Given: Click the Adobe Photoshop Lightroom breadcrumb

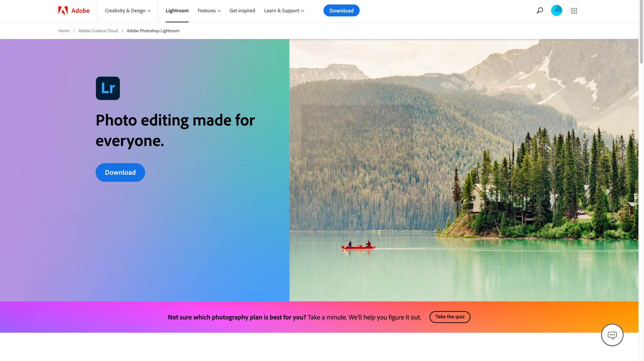Looking at the screenshot, I should click(153, 31).
